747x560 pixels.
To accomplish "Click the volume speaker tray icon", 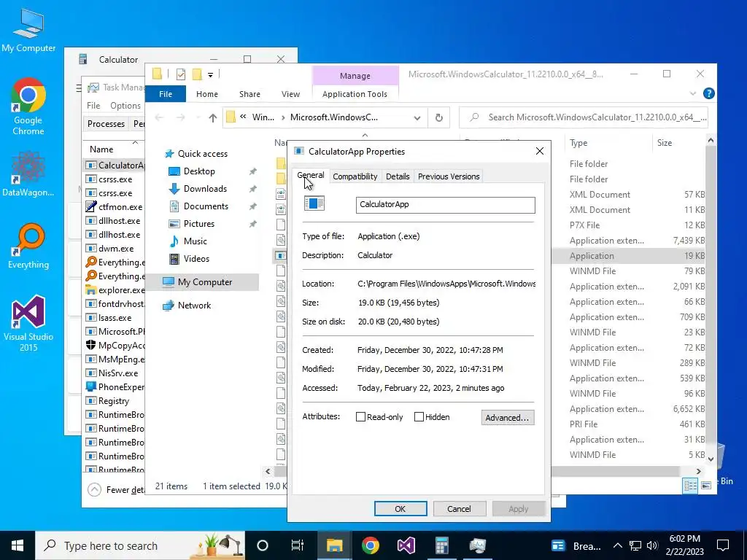I will [x=653, y=545].
